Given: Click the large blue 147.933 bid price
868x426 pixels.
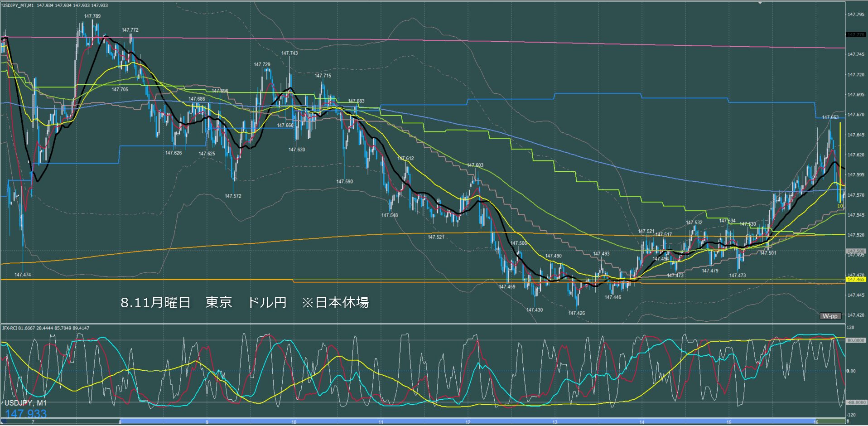Looking at the screenshot, I should click(26, 414).
